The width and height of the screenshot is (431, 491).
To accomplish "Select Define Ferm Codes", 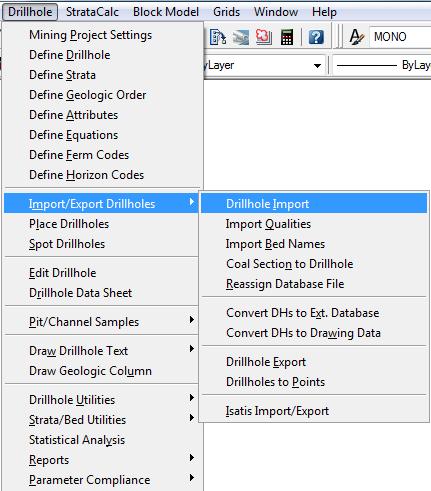I will coord(102,155).
